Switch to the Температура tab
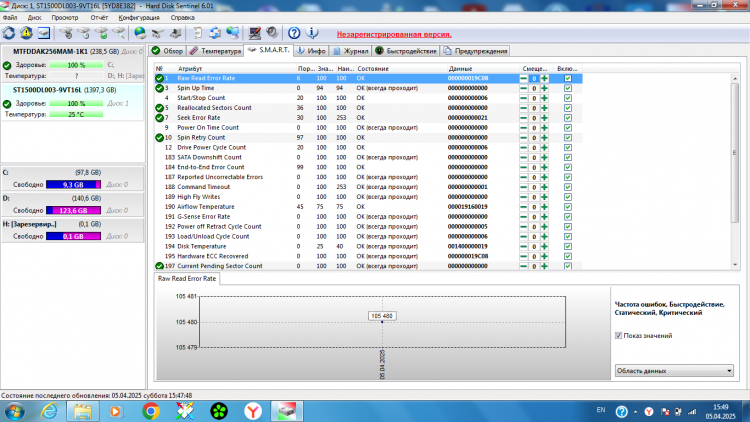The width and height of the screenshot is (750, 422). pyautogui.click(x=215, y=51)
